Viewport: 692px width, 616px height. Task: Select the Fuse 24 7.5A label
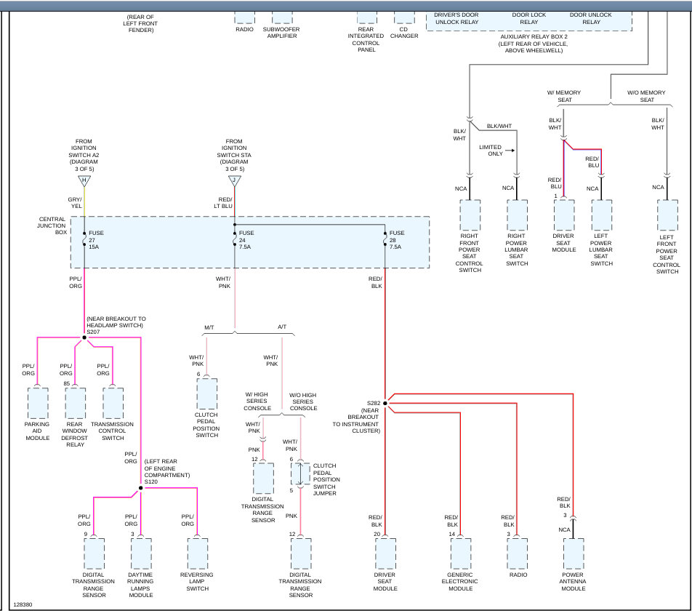[246, 240]
